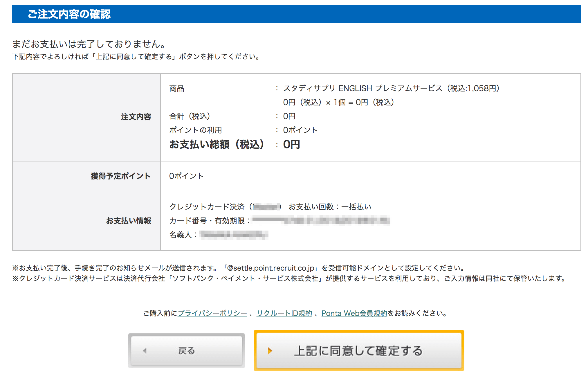The width and height of the screenshot is (588, 381).
Task: Click the お支払い回数：一括払い text
Action: 330,207
